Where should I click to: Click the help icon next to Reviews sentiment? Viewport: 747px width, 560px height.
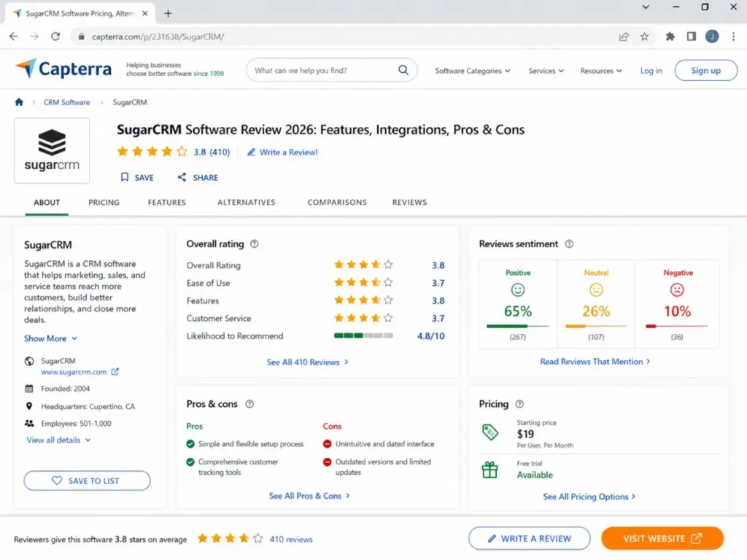point(569,244)
